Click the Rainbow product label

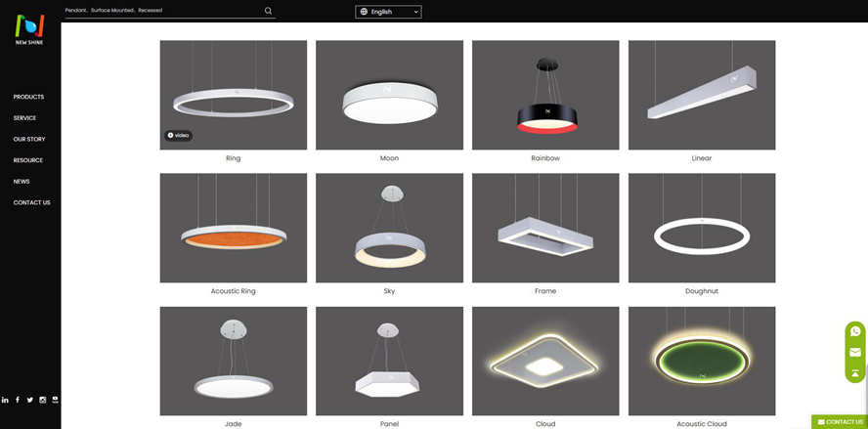[x=545, y=158]
